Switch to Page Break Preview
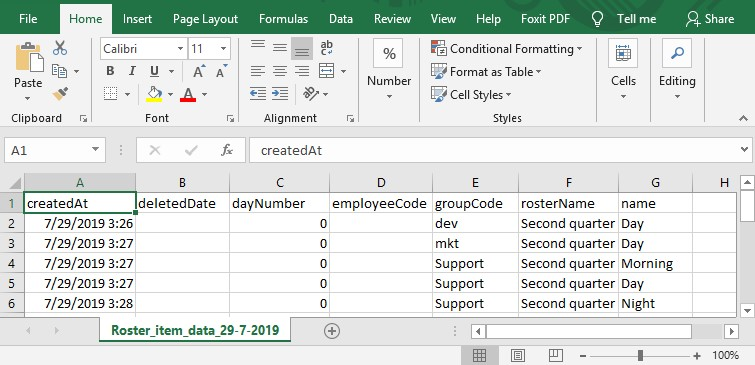Image resolution: width=755 pixels, height=365 pixels. point(555,356)
